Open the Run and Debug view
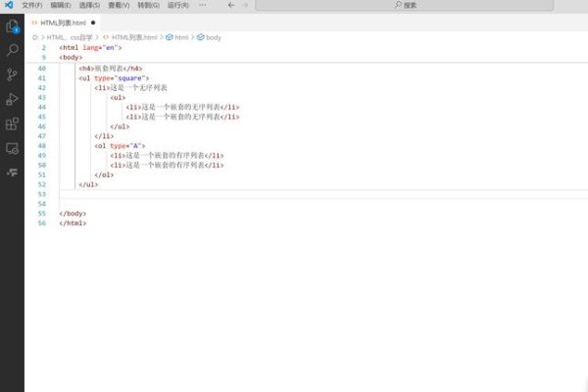Screen dimensions: 588x392 [x=12, y=99]
